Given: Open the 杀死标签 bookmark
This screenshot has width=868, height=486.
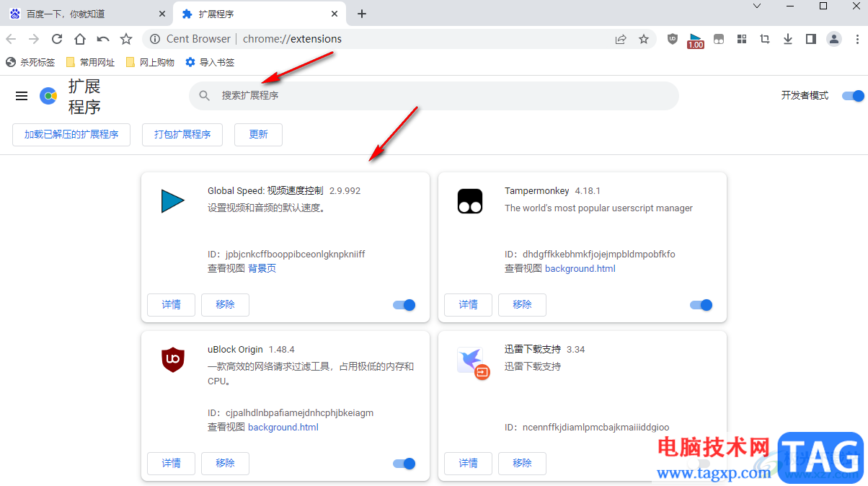Looking at the screenshot, I should pos(30,63).
